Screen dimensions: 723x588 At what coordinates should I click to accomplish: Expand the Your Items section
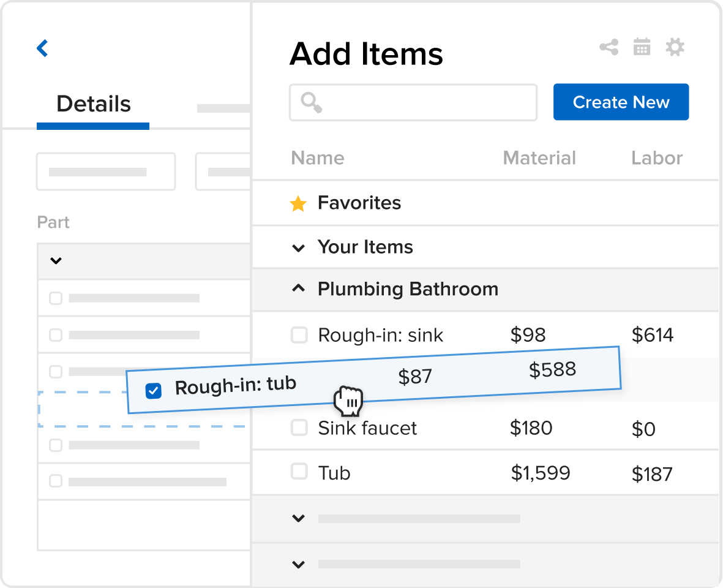298,248
